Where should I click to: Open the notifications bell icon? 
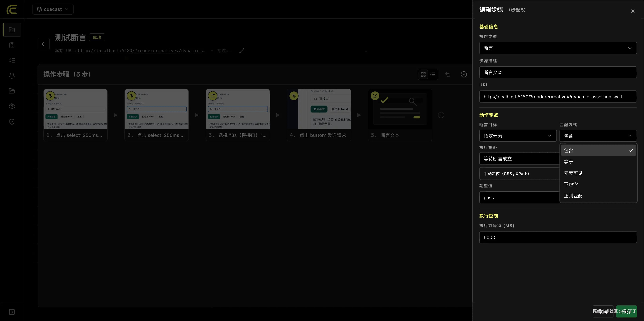coord(12,76)
